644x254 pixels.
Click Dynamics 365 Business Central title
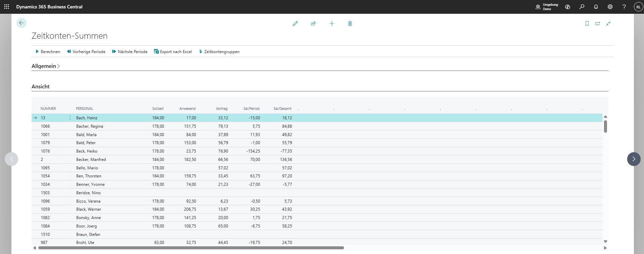pos(49,7)
